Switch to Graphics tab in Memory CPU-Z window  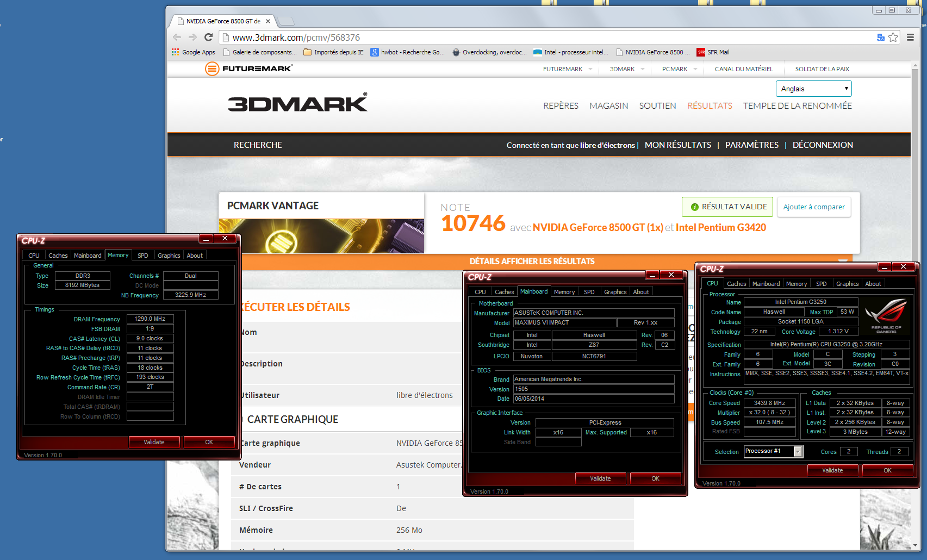(x=169, y=256)
